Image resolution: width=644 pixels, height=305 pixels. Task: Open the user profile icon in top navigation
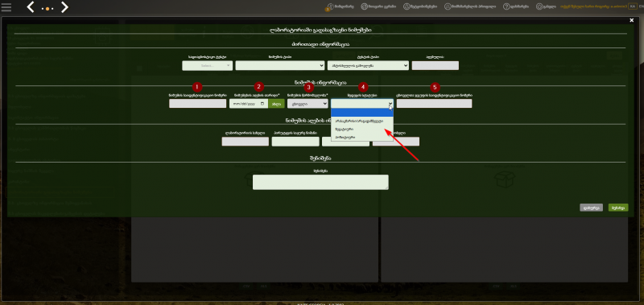click(448, 6)
